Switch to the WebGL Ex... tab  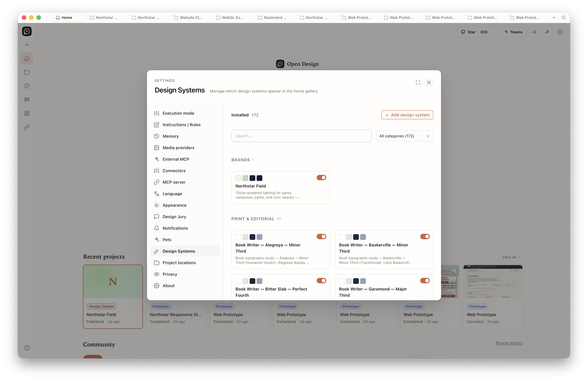tap(230, 18)
